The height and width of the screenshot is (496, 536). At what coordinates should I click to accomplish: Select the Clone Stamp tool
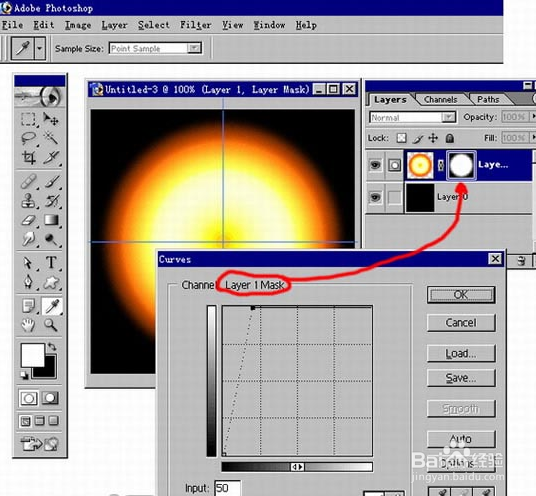tap(28, 201)
